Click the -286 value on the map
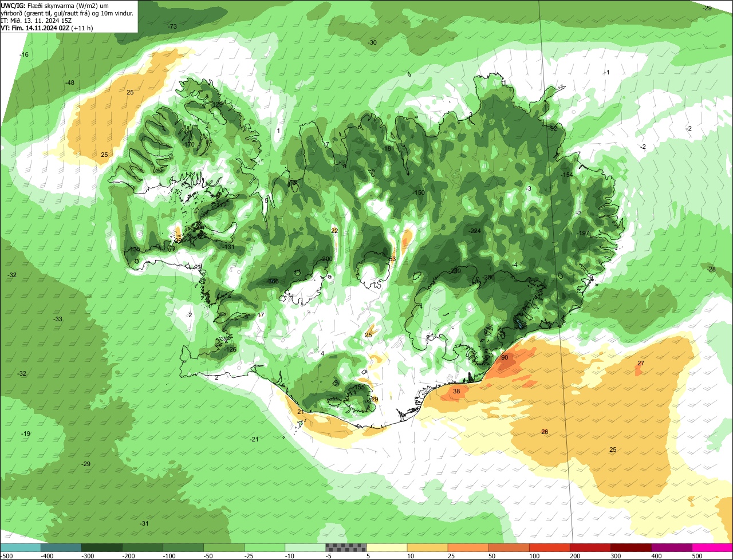This screenshot has height=560, width=733. 488,278
